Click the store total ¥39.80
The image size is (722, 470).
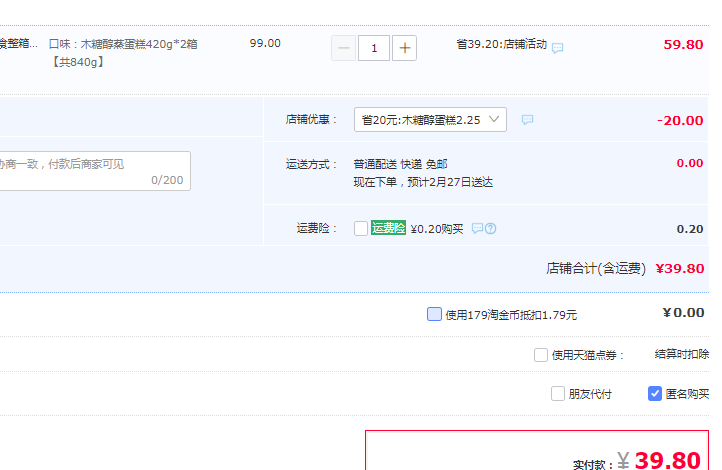tap(680, 268)
